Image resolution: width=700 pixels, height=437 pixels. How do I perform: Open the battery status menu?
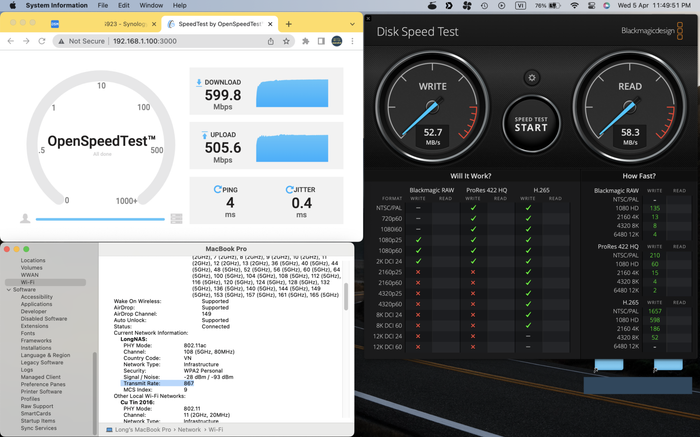click(x=547, y=5)
